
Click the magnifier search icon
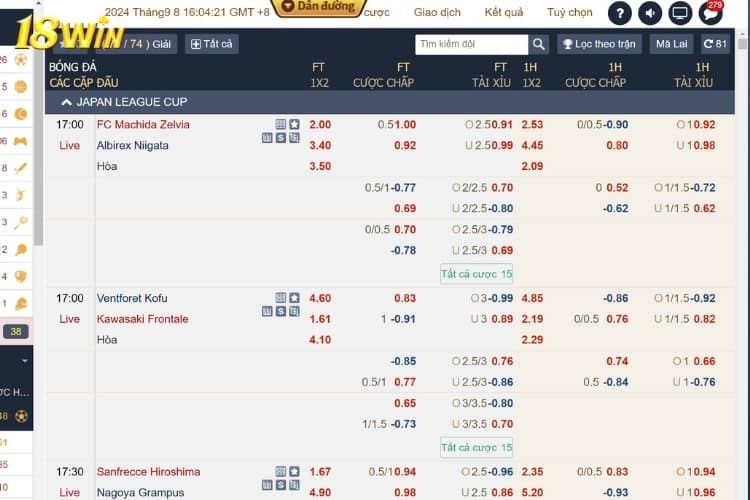(x=539, y=44)
